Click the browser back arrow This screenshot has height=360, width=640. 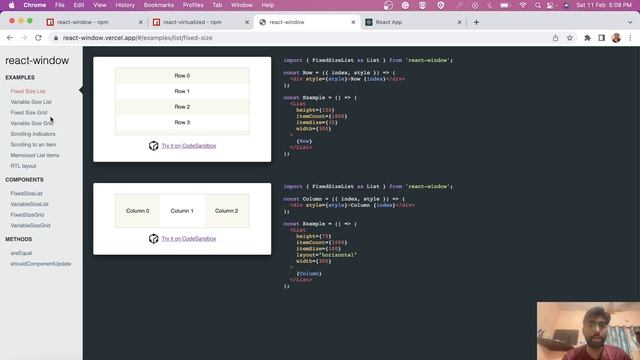click(x=10, y=38)
